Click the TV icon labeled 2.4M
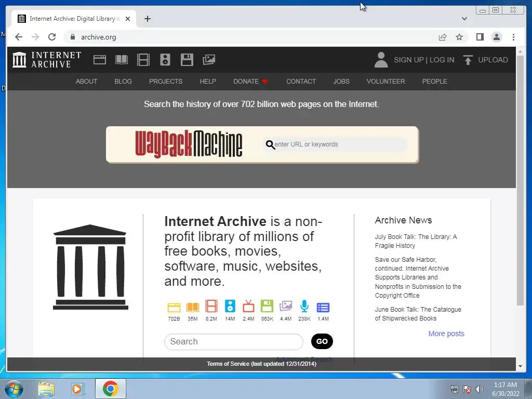532x399 pixels. [x=248, y=306]
